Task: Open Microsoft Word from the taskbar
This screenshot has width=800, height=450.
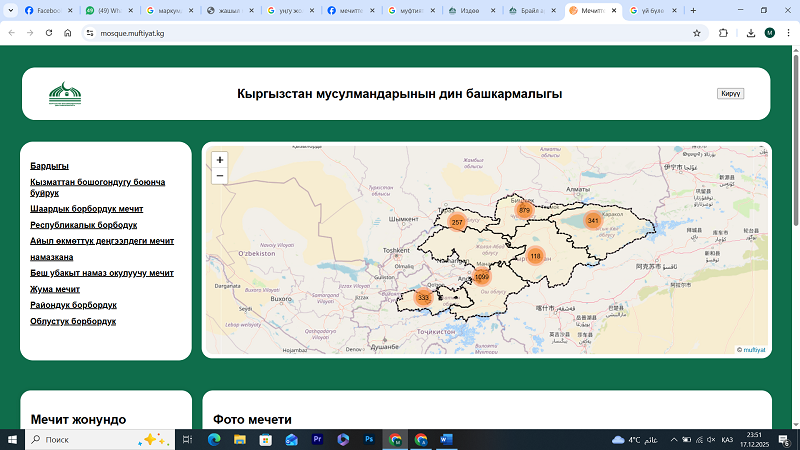Action: [x=446, y=440]
